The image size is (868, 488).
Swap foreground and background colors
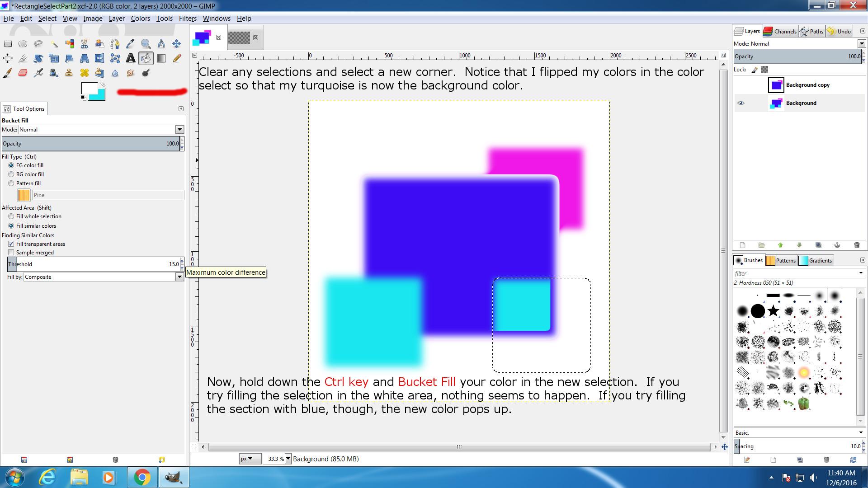pos(103,84)
